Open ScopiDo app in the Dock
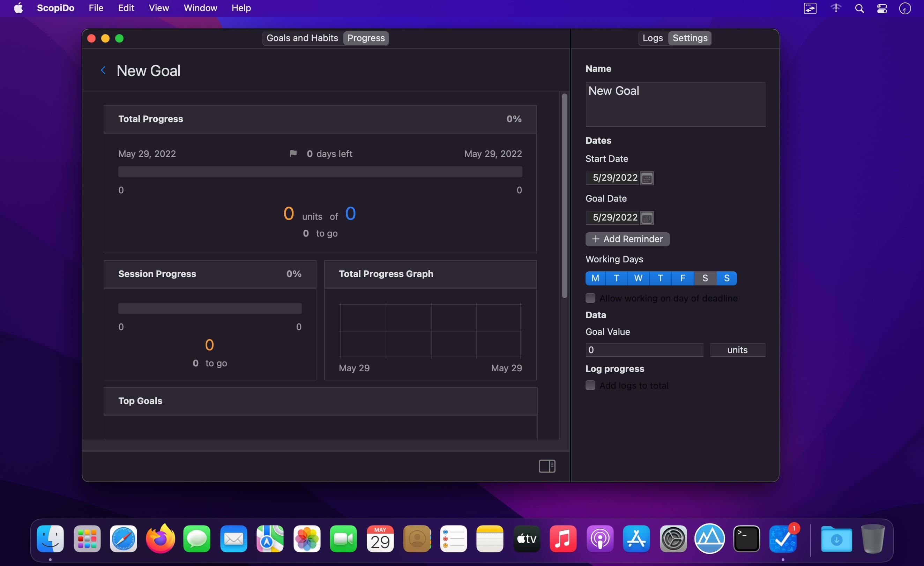This screenshot has height=566, width=924. click(x=783, y=539)
